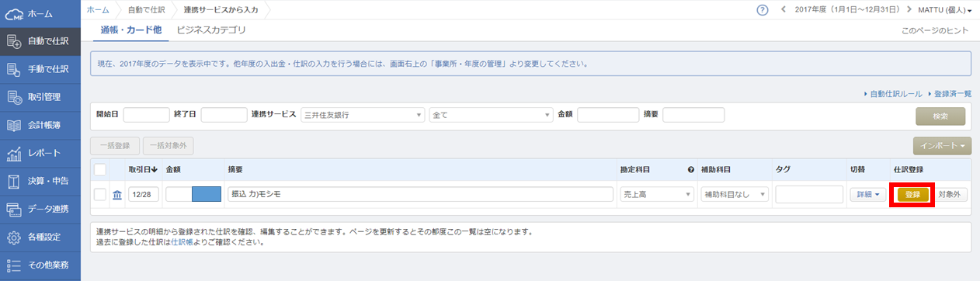The image size is (980, 281).
Task: Click the 摘要 filter input field
Action: tap(693, 115)
